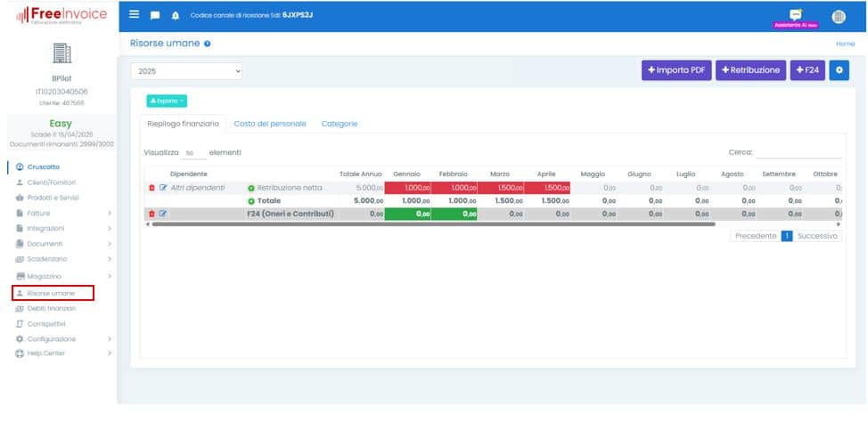Image resolution: width=868 pixels, height=422 pixels.
Task: Click the red Gennaio Retribuzione netta cell
Action: coord(407,188)
